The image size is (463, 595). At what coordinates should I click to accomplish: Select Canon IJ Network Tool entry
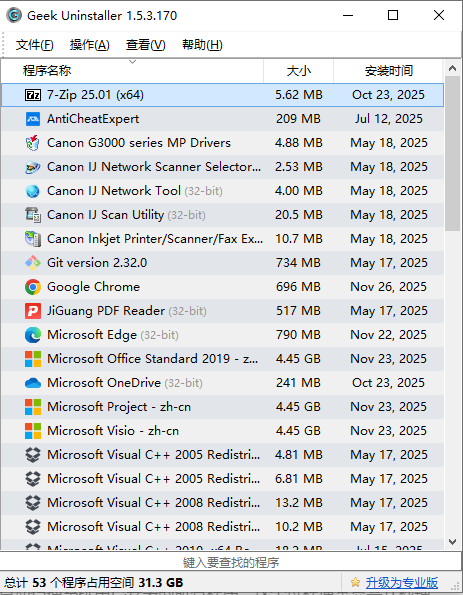tap(222, 191)
